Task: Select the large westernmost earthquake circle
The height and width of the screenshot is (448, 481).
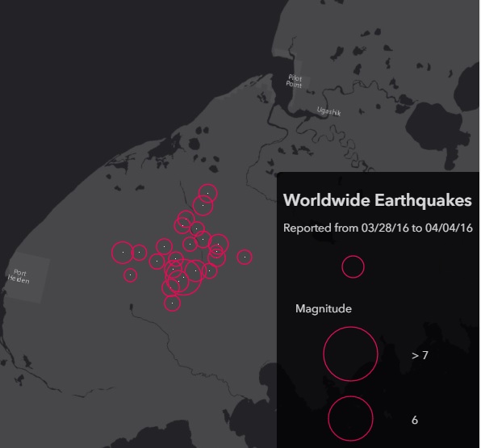Action: [123, 253]
